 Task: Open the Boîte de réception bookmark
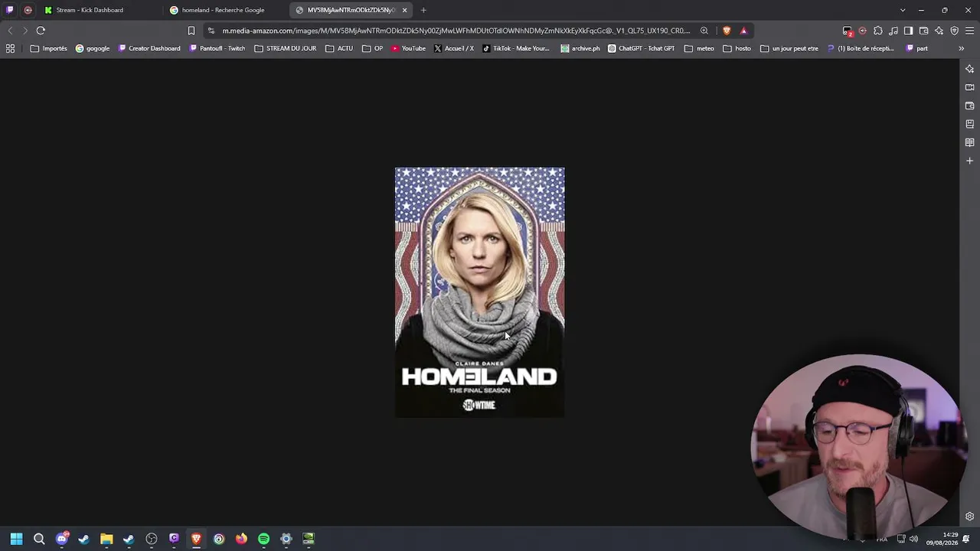(861, 48)
